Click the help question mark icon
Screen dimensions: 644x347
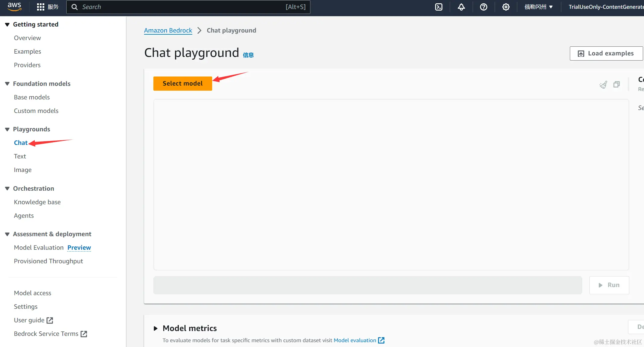483,7
